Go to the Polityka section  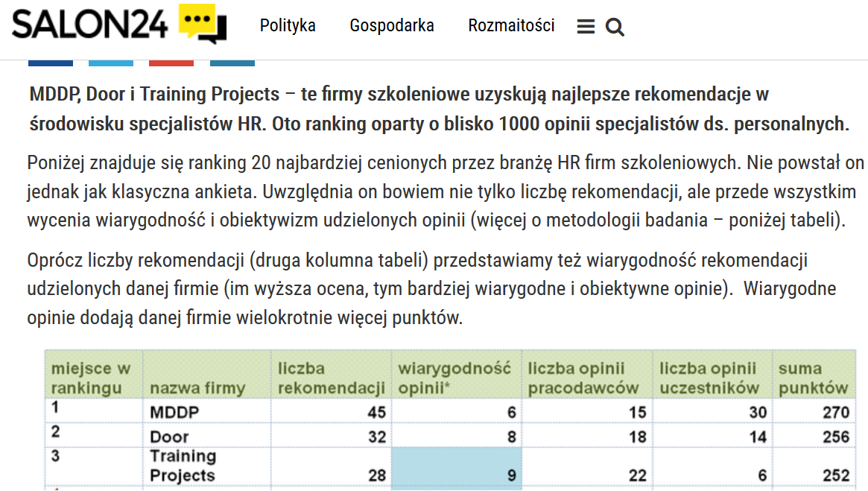tap(288, 25)
